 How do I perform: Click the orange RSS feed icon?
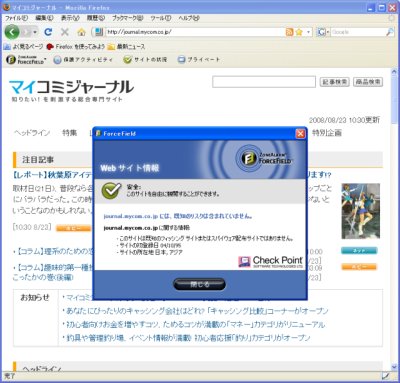pyautogui.click(x=289, y=32)
